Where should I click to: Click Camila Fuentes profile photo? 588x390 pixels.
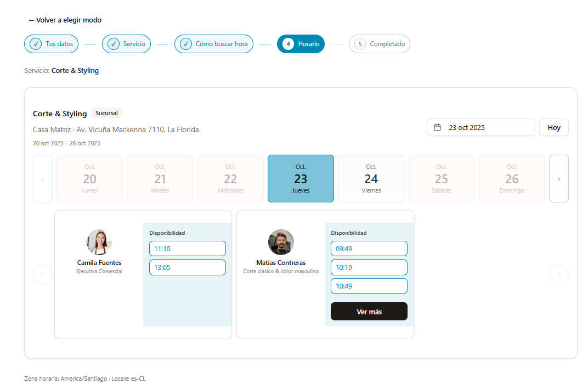coord(99,242)
